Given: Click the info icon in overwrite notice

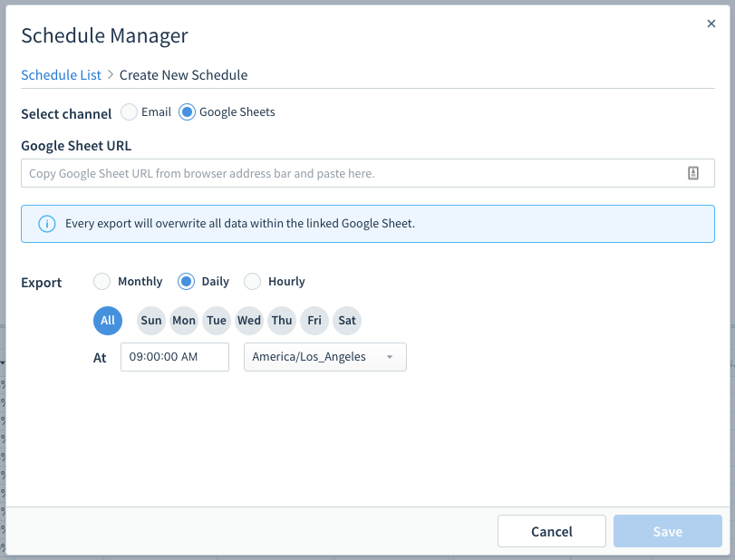Looking at the screenshot, I should coord(47,224).
